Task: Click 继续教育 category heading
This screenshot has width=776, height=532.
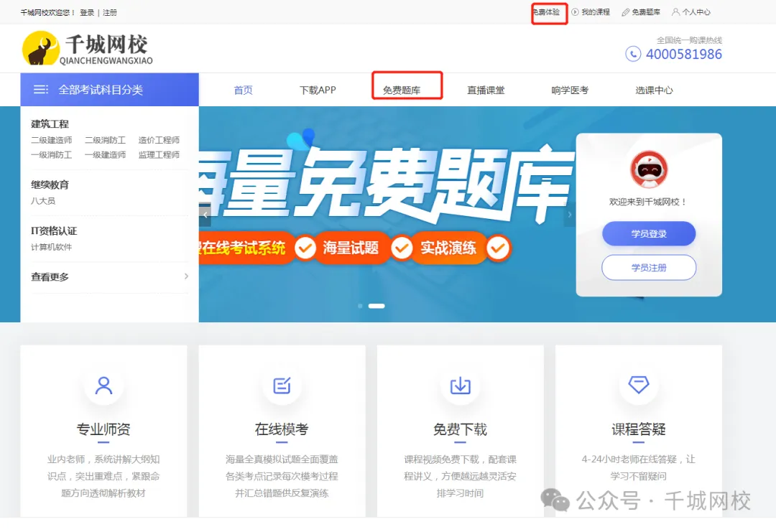Action: click(x=50, y=185)
